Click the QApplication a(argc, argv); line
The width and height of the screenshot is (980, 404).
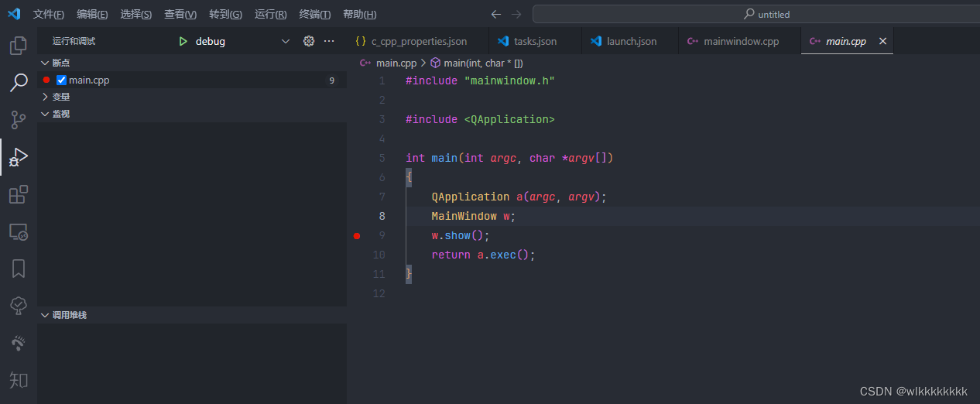519,197
